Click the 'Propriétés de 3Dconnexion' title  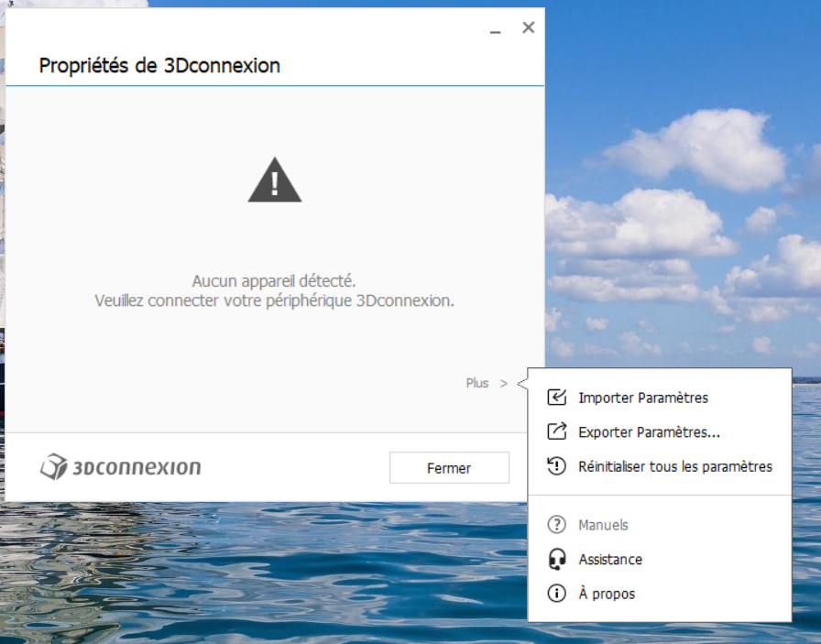coord(159,66)
